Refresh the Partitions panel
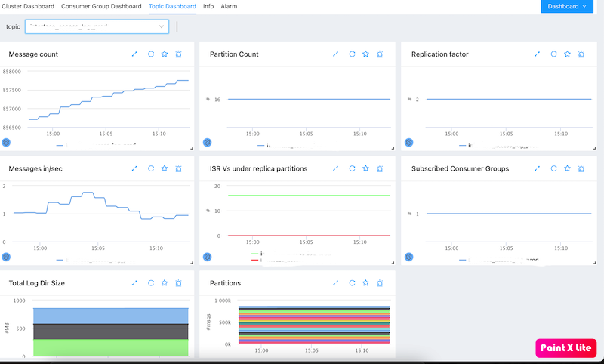 351,283
